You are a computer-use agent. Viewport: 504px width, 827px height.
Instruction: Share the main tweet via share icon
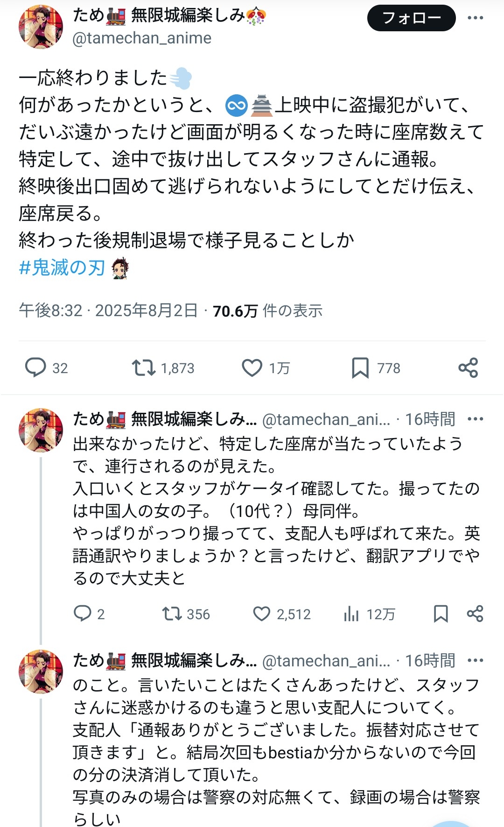coord(468,368)
